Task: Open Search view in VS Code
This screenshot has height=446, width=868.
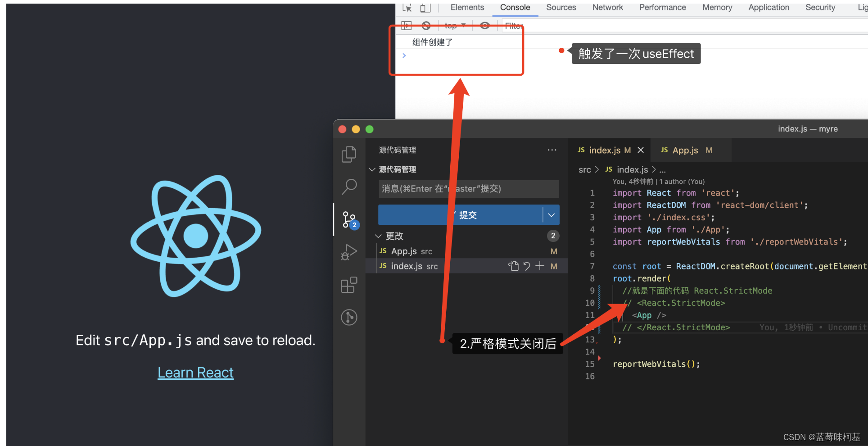Action: click(x=349, y=186)
